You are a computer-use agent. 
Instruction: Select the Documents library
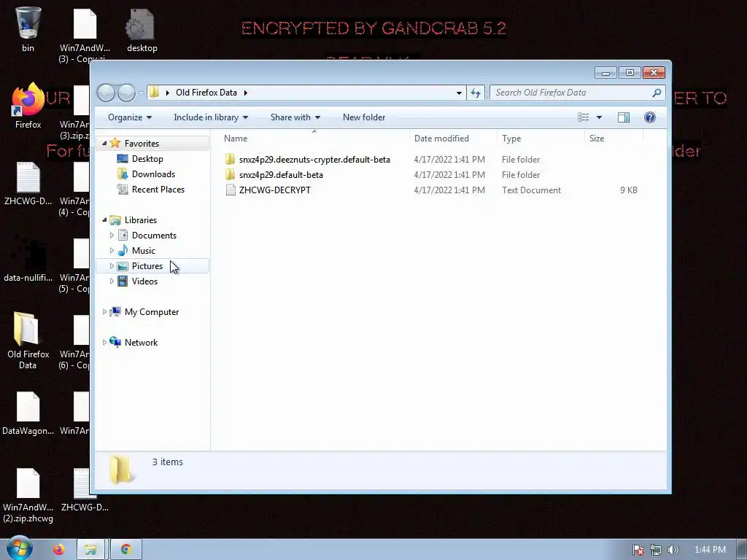click(x=154, y=236)
